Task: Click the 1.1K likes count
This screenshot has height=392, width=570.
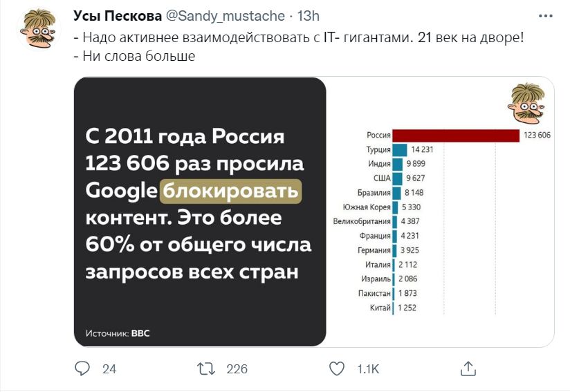Action: click(368, 369)
